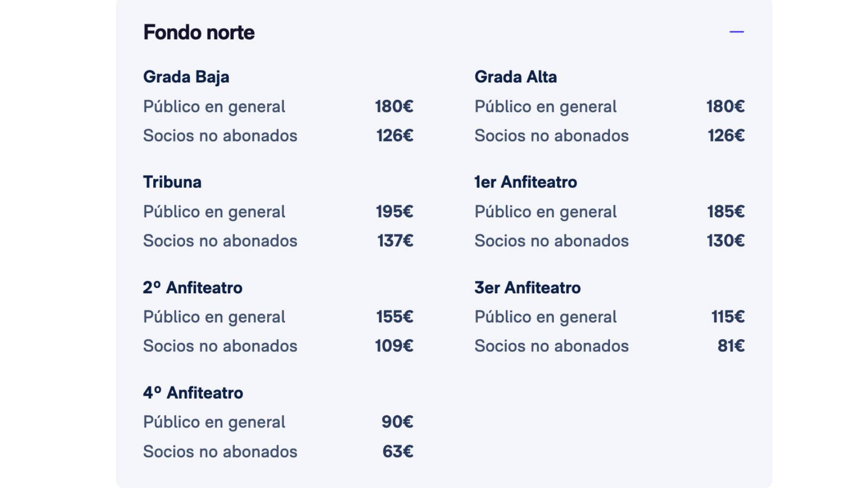Select the 4º Anfiteatro label

pyautogui.click(x=193, y=393)
